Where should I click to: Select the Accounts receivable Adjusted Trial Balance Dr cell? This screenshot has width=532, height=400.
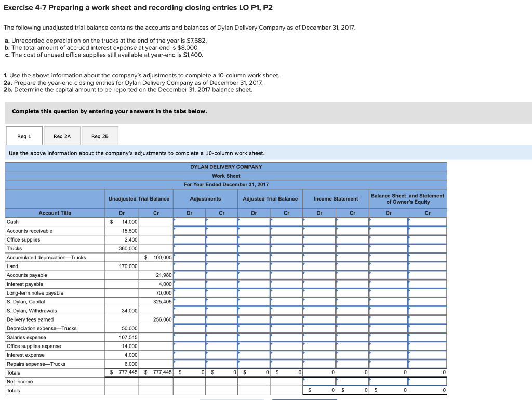tap(254, 231)
